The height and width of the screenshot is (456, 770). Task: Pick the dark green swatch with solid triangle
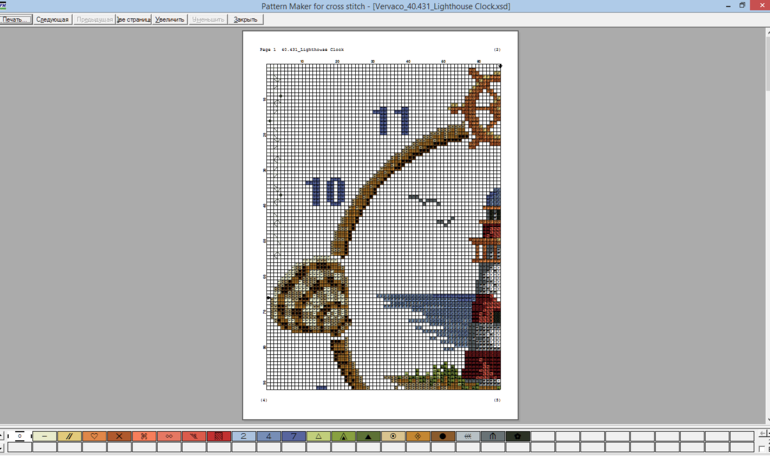(368, 437)
